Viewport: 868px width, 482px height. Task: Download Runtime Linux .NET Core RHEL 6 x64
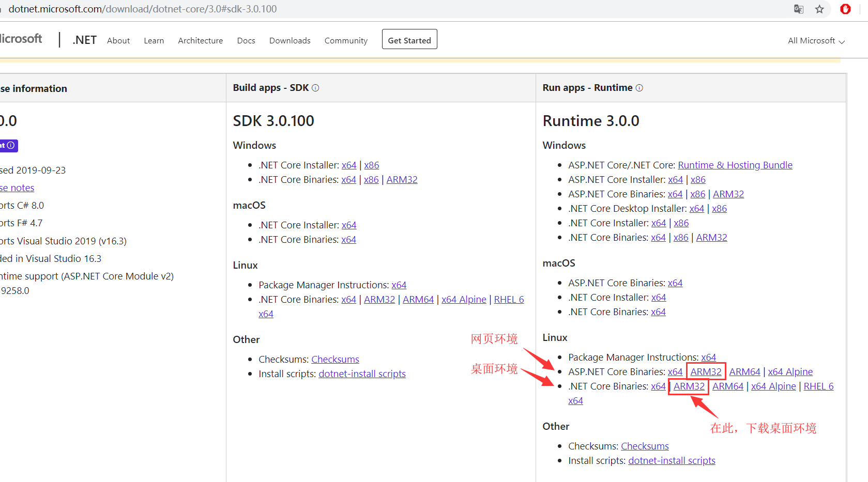[818, 386]
